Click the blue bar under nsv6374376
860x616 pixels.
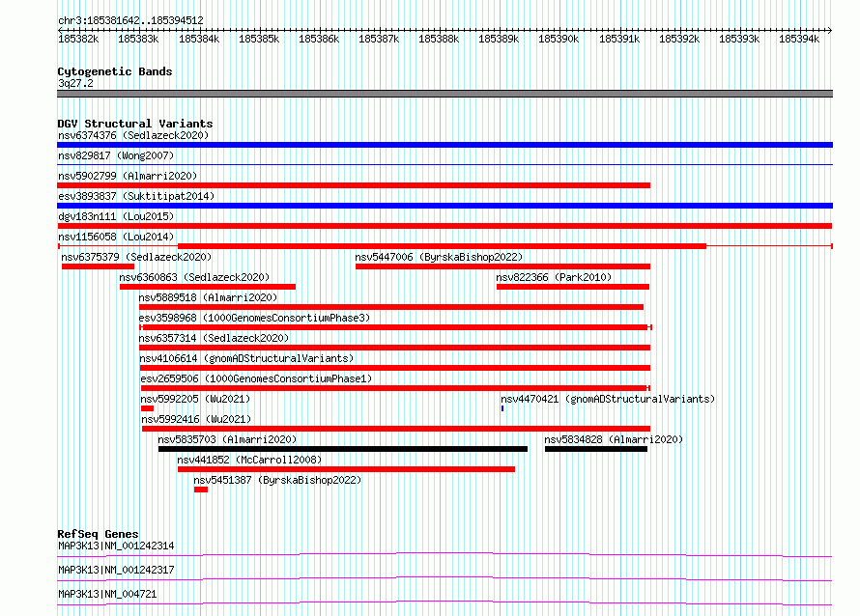pos(444,145)
